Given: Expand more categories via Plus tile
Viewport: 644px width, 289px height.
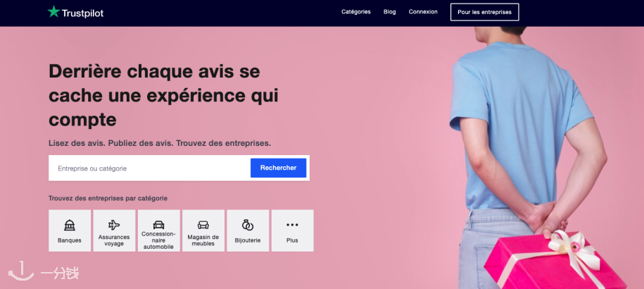Looking at the screenshot, I should (x=292, y=230).
